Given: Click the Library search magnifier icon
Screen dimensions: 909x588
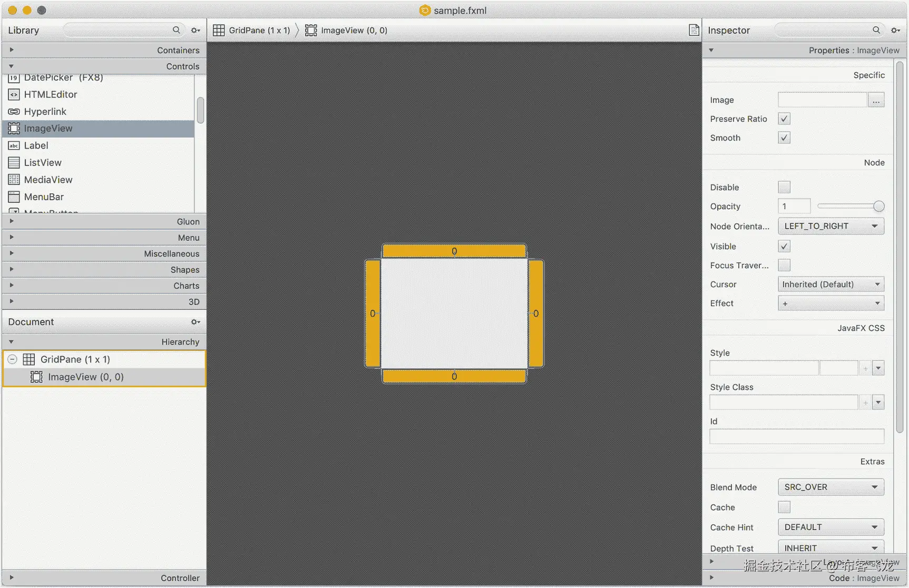Looking at the screenshot, I should pyautogui.click(x=176, y=30).
